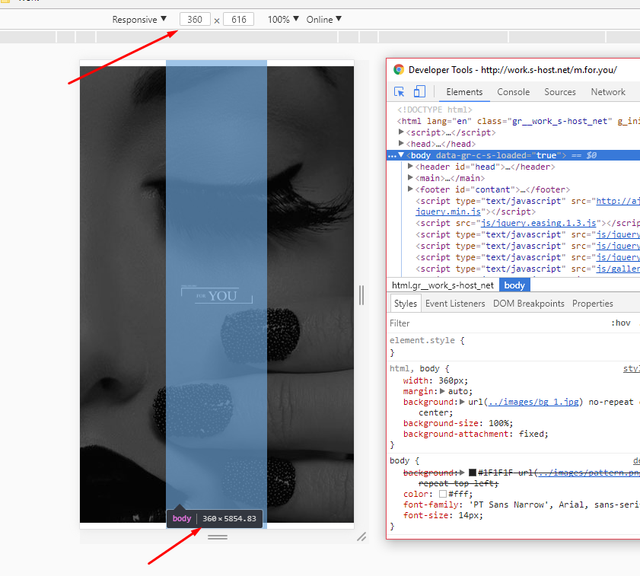Open the Styles sub-tab

pos(405,304)
